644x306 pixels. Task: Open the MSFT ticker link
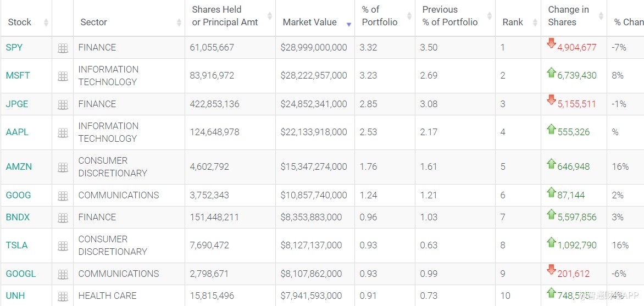point(18,75)
